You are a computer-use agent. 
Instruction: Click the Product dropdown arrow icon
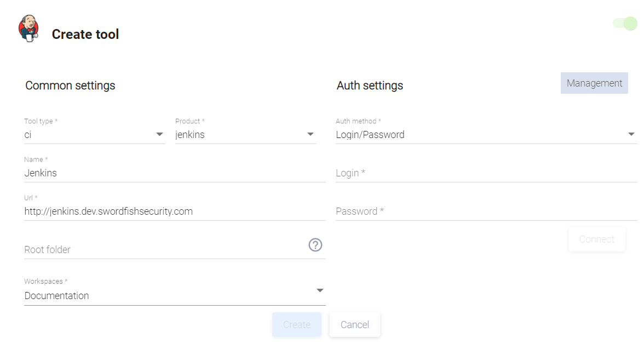(x=311, y=134)
